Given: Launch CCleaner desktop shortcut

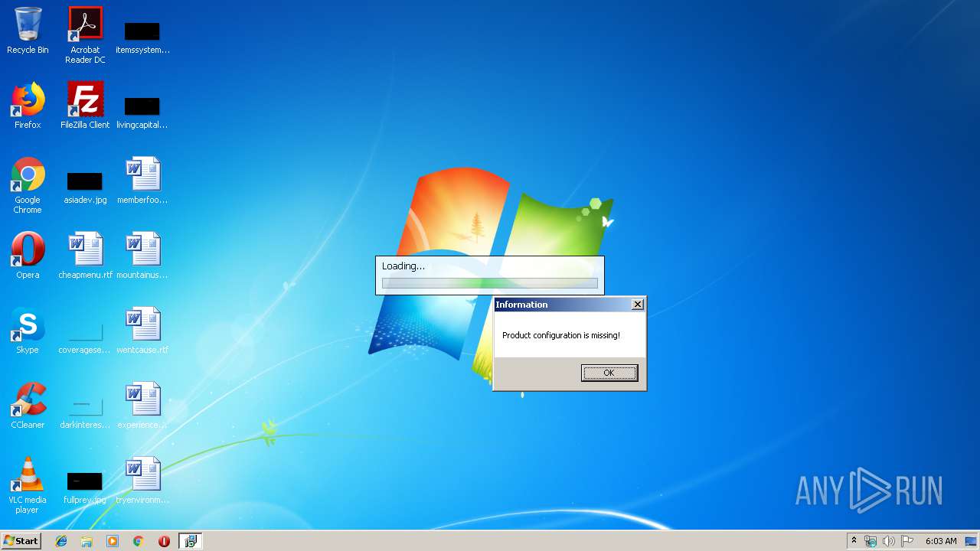Looking at the screenshot, I should [x=28, y=406].
